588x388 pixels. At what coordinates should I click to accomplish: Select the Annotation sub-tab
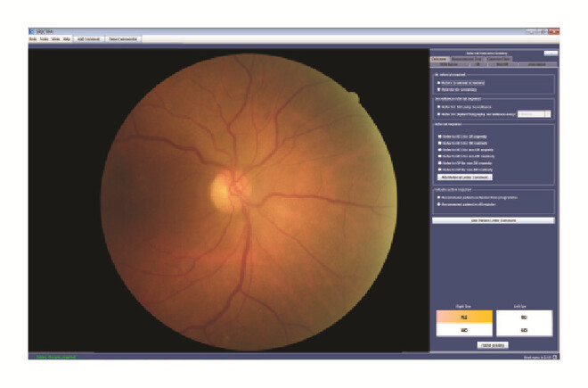pyautogui.click(x=537, y=64)
